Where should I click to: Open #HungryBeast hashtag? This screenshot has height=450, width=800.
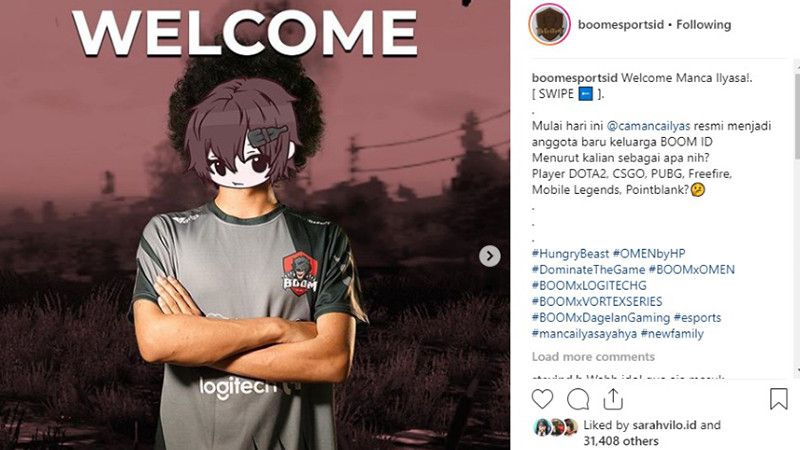tap(570, 254)
